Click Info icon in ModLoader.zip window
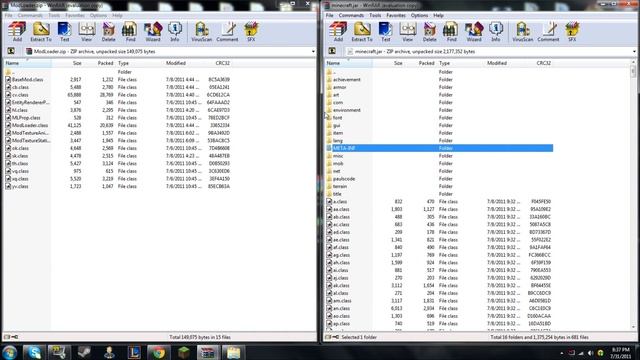 tap(175, 32)
